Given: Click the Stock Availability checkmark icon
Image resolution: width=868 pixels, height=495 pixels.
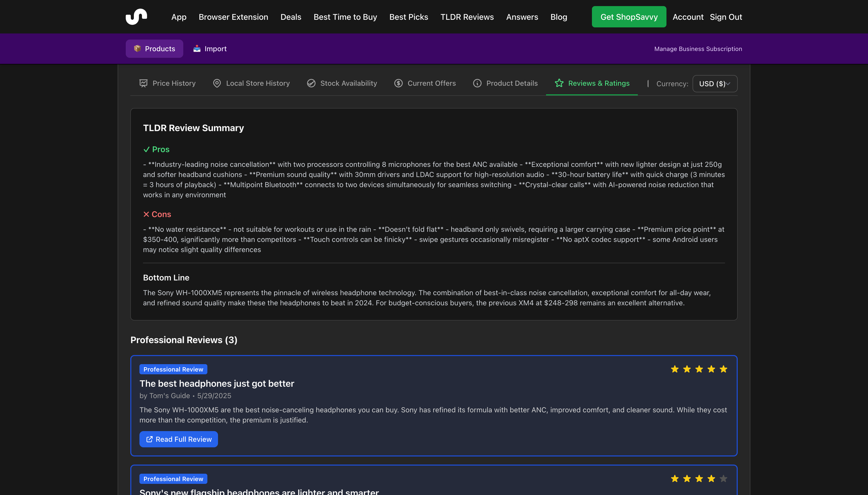Looking at the screenshot, I should coord(311,83).
